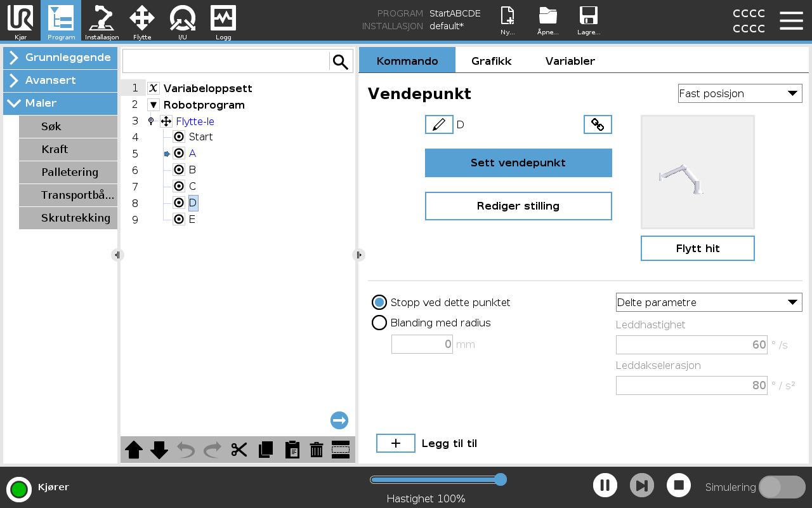Viewport: 812px width, 508px height.
Task: Select Blanding med radius option
Action: pyautogui.click(x=379, y=323)
